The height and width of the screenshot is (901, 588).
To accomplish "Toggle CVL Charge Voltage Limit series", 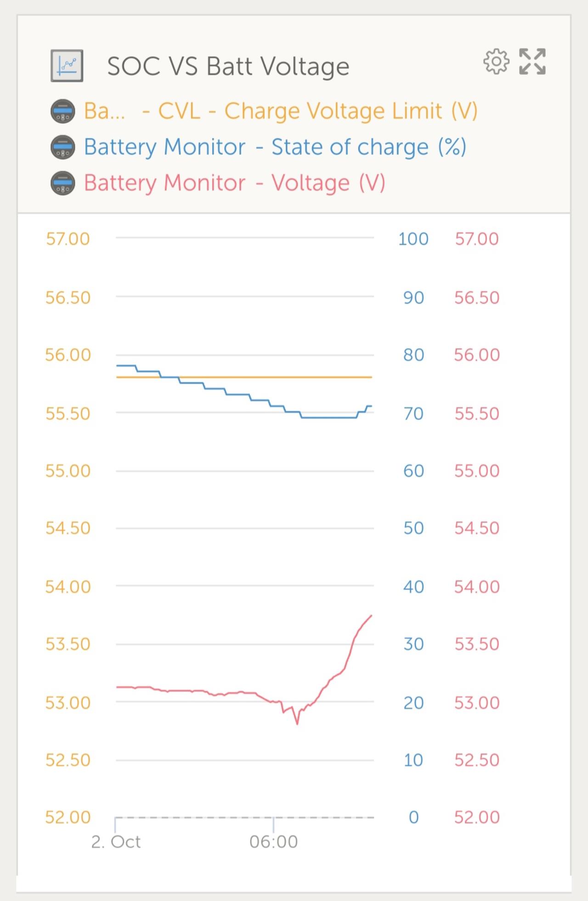I will click(281, 111).
